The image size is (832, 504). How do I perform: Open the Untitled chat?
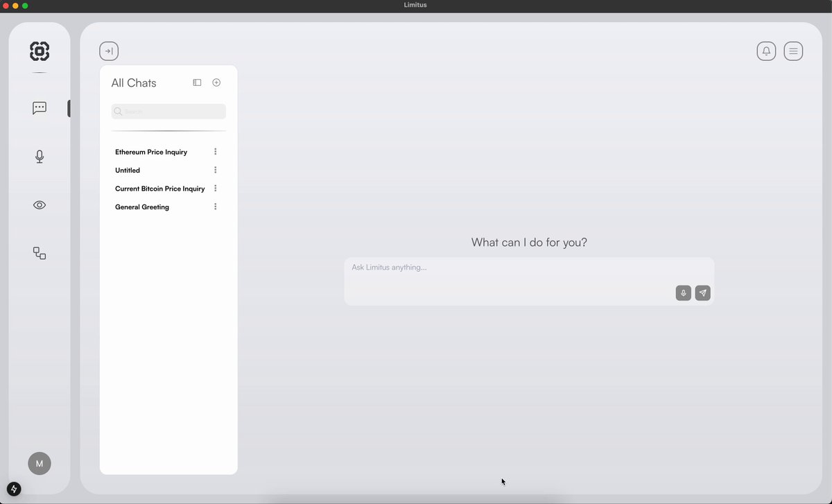pos(128,171)
